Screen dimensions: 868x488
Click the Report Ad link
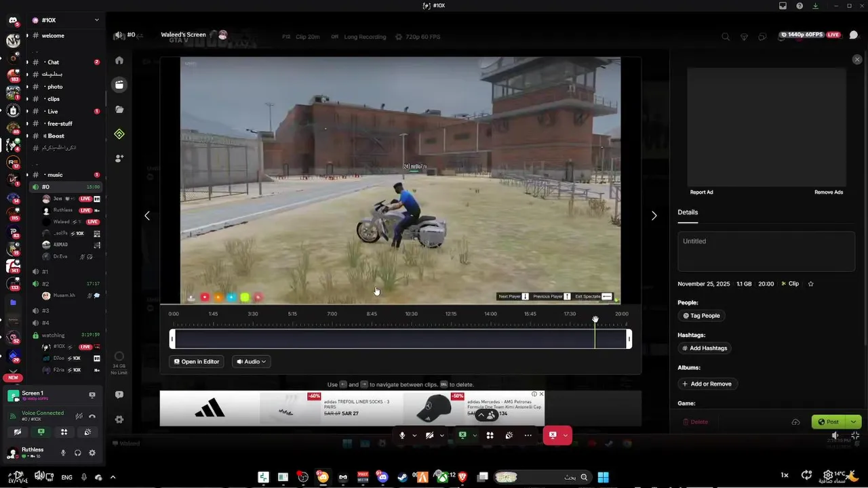701,192
